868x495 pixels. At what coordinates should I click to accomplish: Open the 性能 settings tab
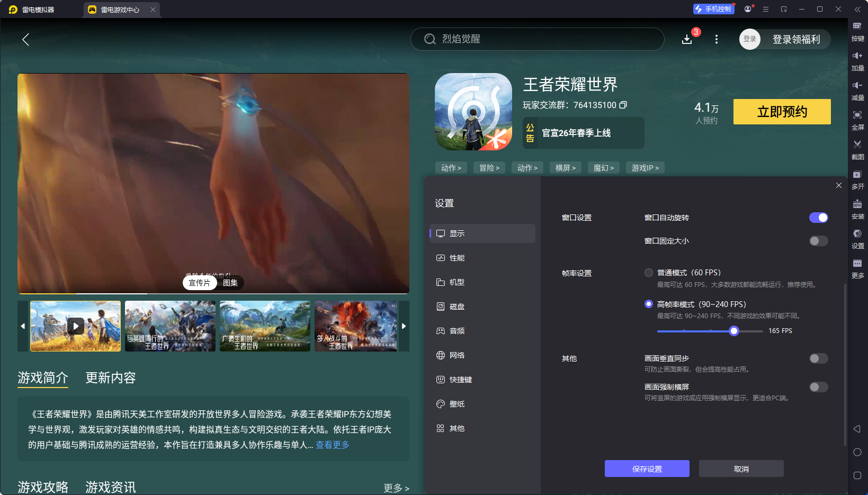coord(457,258)
